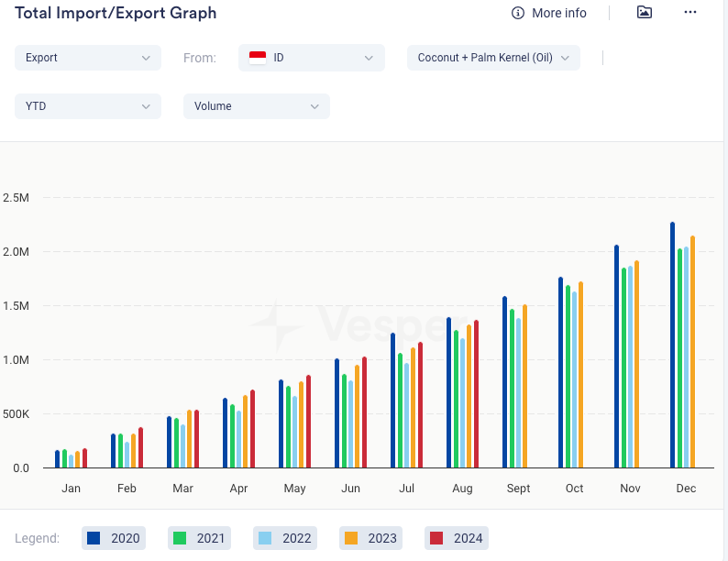The image size is (728, 561).
Task: Hide the 2022 series in legend
Action: click(284, 538)
